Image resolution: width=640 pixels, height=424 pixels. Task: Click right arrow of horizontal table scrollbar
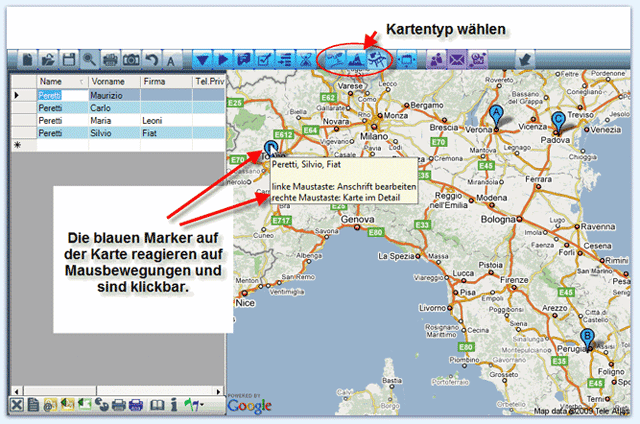(220, 389)
